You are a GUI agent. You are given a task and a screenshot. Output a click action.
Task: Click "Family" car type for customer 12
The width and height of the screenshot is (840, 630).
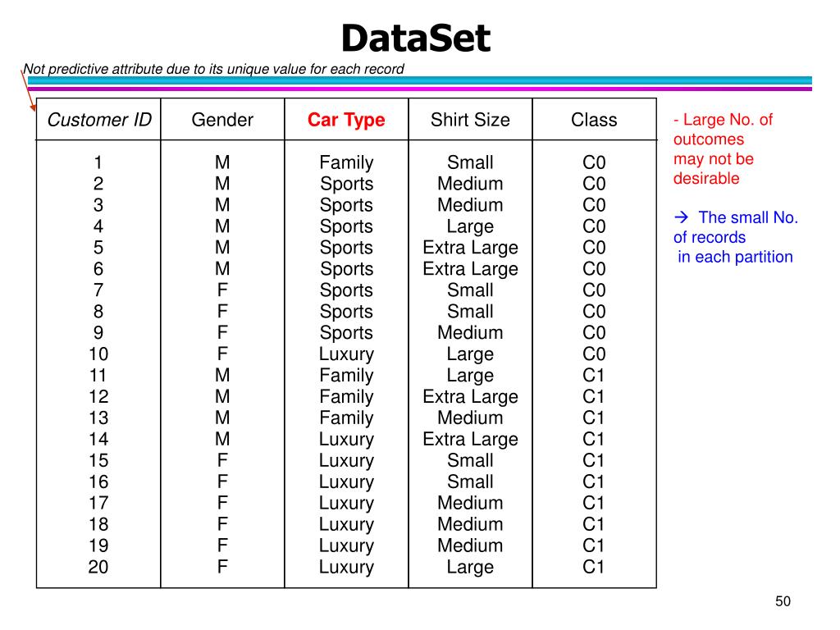pyautogui.click(x=347, y=397)
